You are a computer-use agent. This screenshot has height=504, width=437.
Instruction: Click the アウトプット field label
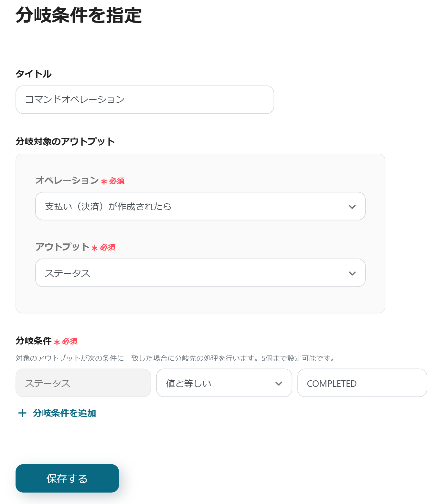[62, 247]
